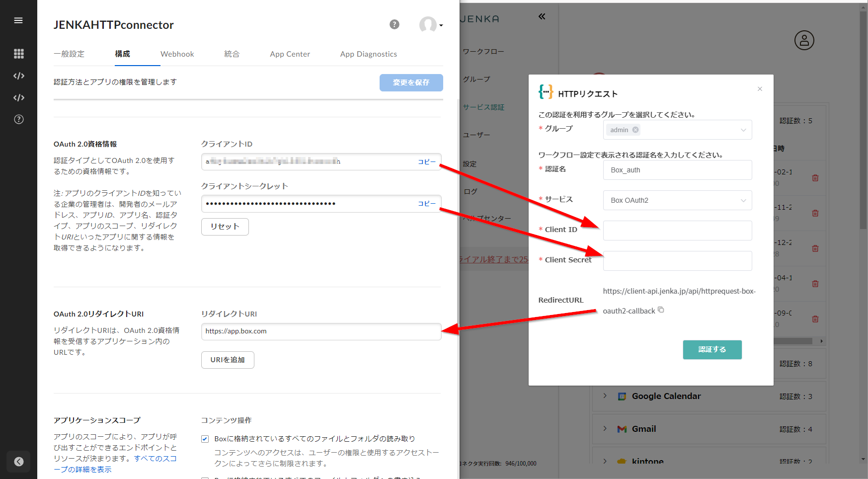Click the Client ID input field

(x=677, y=231)
